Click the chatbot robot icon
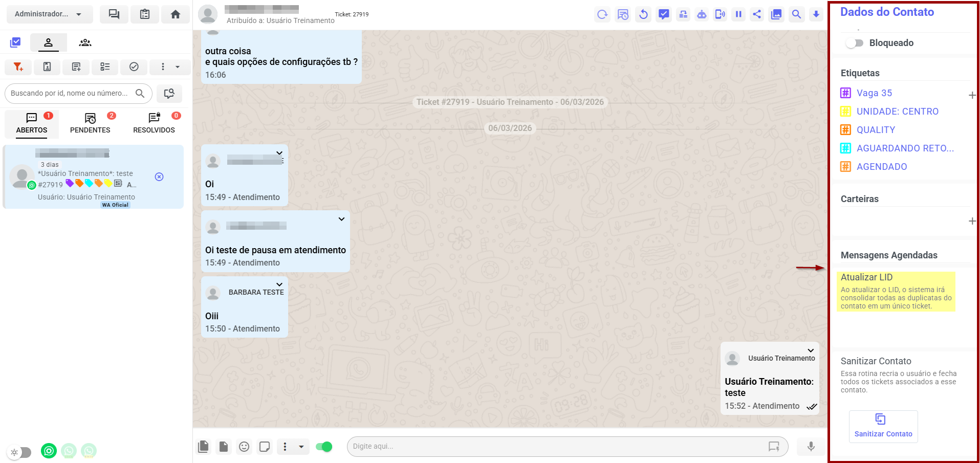 point(702,14)
